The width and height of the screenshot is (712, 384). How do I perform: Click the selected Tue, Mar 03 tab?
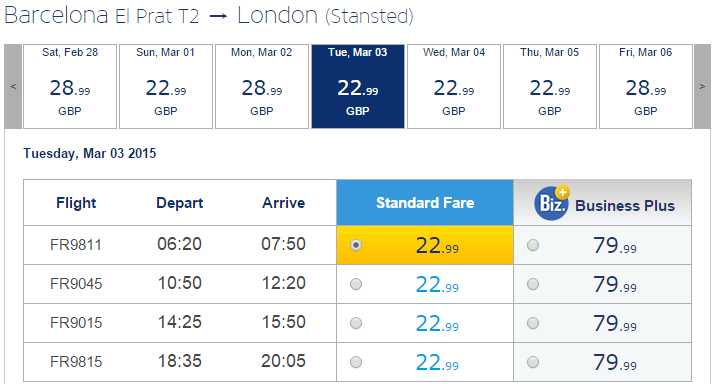coord(358,86)
